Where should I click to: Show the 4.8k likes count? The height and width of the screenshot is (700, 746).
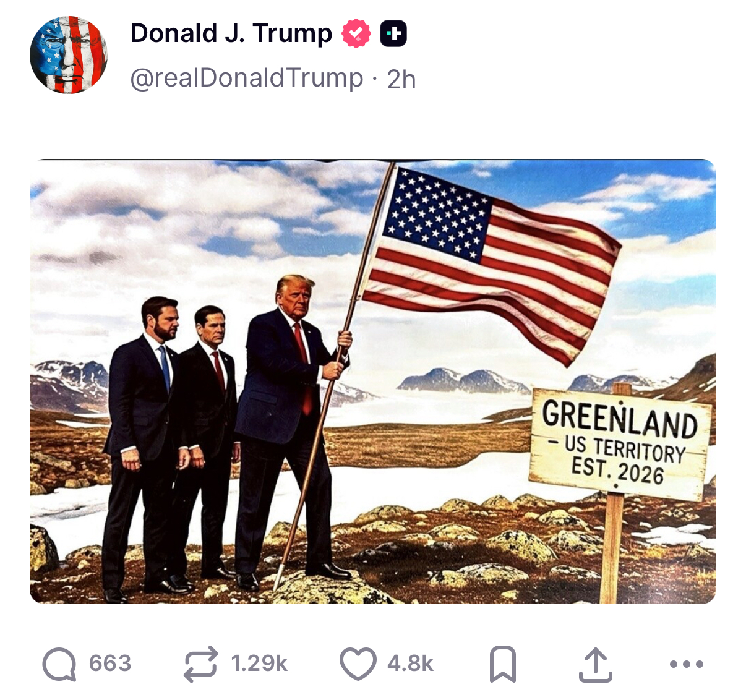(x=410, y=664)
